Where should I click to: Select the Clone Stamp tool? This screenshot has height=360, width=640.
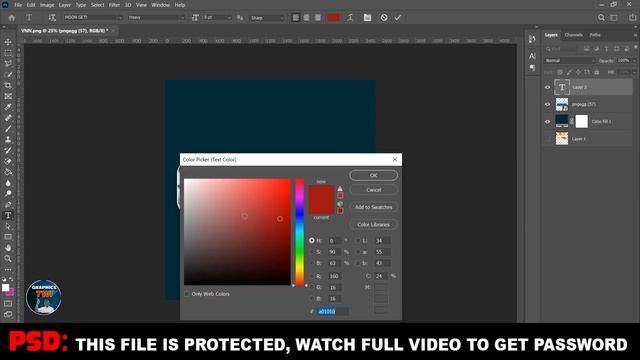(x=8, y=140)
